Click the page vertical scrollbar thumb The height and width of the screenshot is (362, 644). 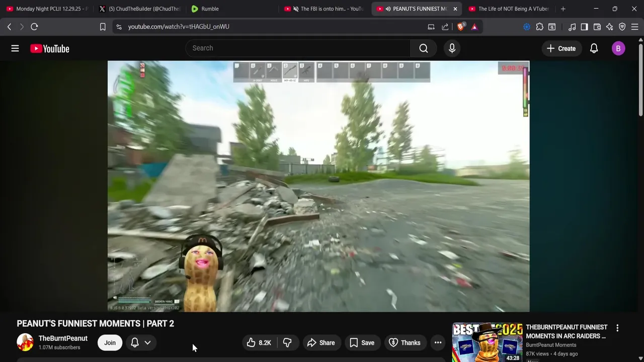coord(640,79)
